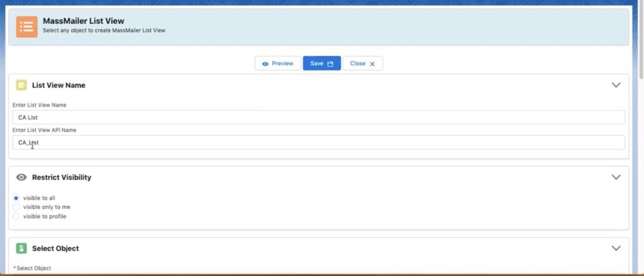
Task: Save the list view with Save button
Action: (321, 63)
